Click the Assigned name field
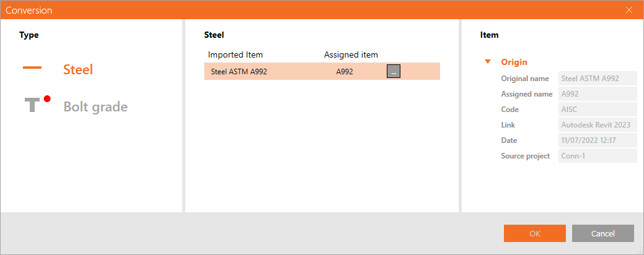 (x=598, y=94)
